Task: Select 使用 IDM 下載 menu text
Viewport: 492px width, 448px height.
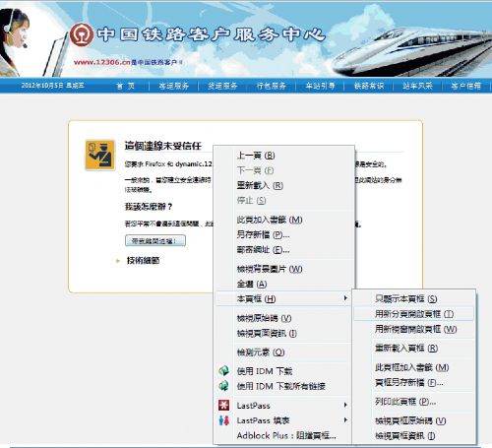Action: point(265,371)
